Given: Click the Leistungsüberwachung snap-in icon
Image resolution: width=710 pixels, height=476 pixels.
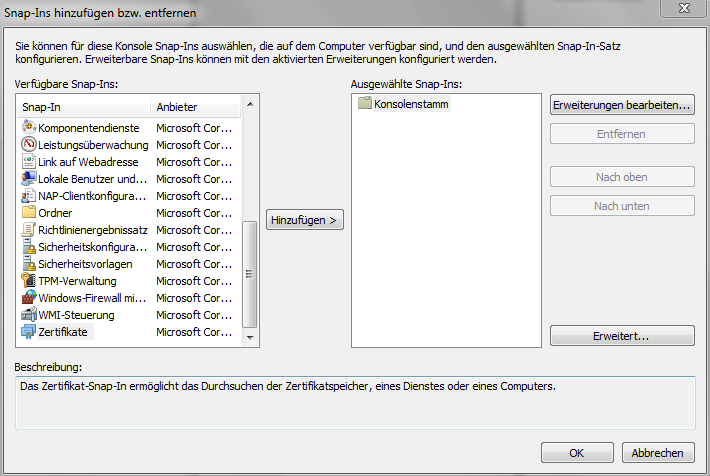Looking at the screenshot, I should click(29, 145).
